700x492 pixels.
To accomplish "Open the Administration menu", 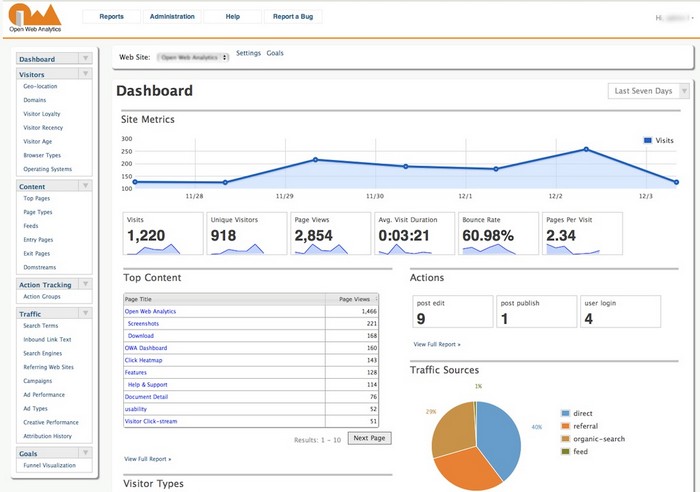I will (x=172, y=17).
